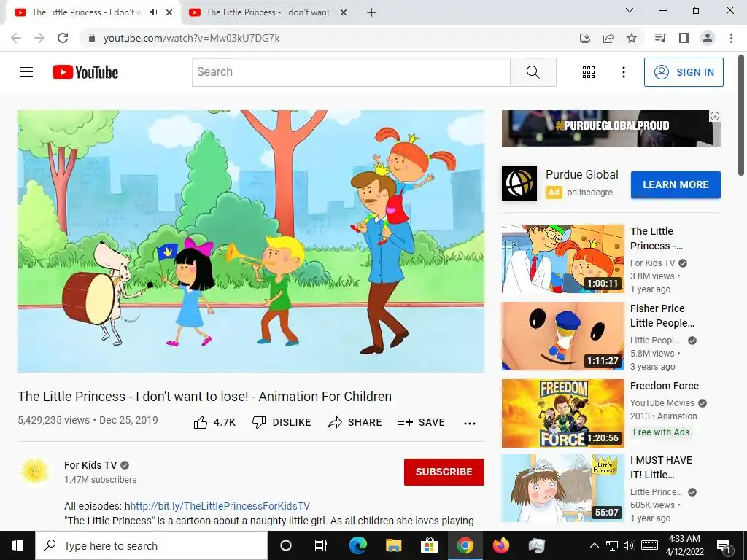
Task: Open Chrome tab search chevron
Action: (x=630, y=10)
